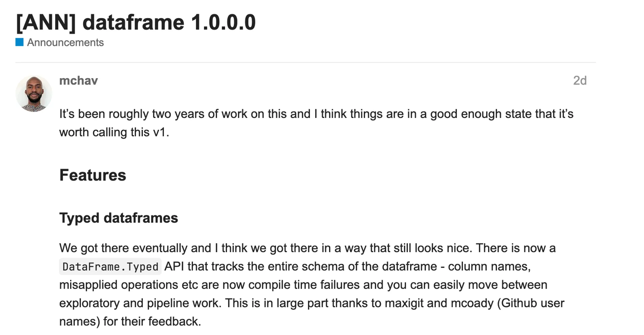Click the [ANN] dataframe 1.0.0.0 topic title
Screen dimensions: 644x335
click(x=136, y=22)
